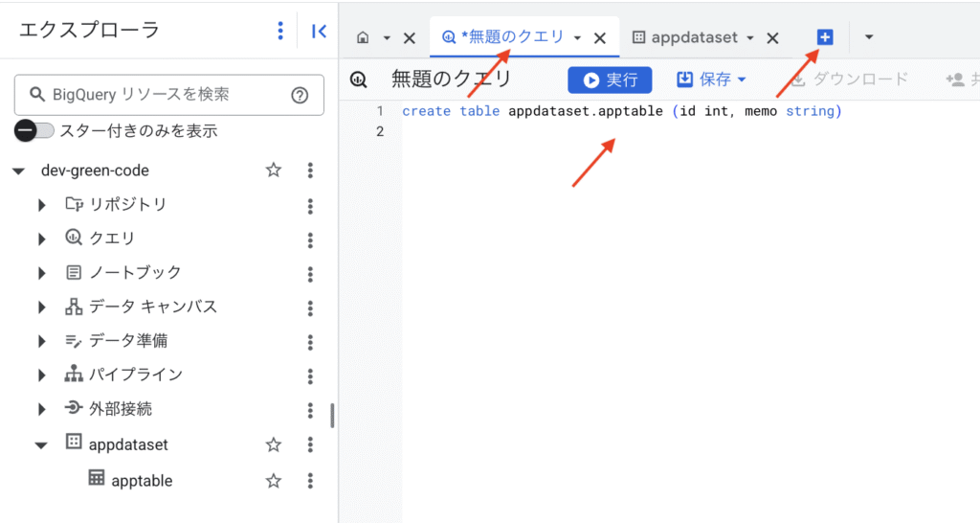Viewport: 980px width, 523px height.
Task: Open a new query tab with plus icon
Action: click(825, 37)
